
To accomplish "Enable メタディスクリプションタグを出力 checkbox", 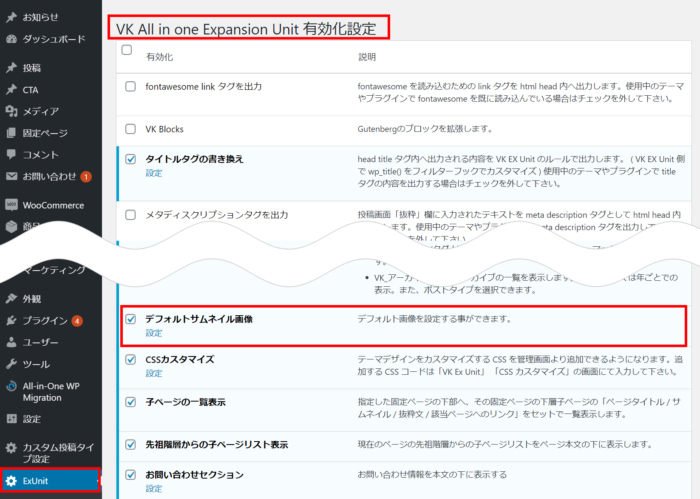I will 130,215.
